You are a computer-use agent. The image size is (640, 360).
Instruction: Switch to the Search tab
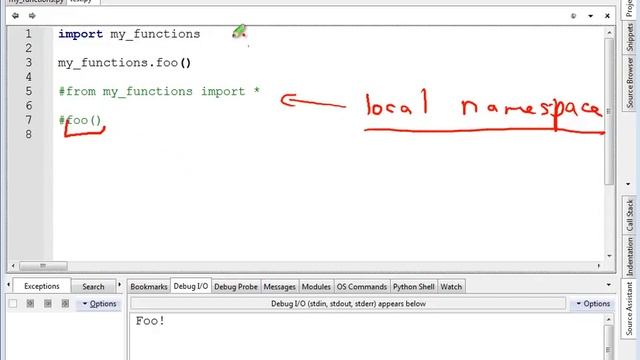pos(93,287)
